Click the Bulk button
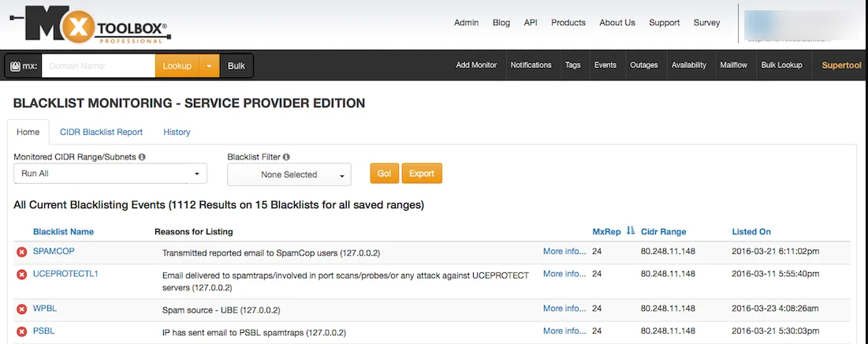 [x=237, y=66]
